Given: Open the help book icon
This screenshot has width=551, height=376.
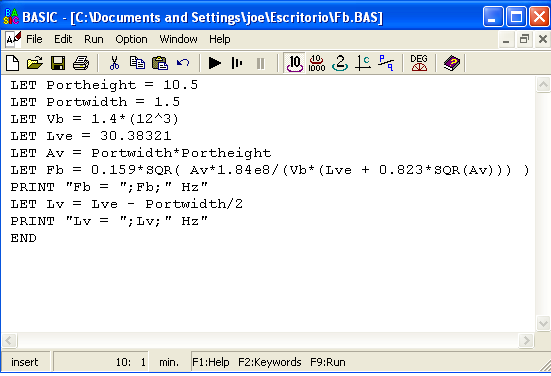Looking at the screenshot, I should click(452, 63).
